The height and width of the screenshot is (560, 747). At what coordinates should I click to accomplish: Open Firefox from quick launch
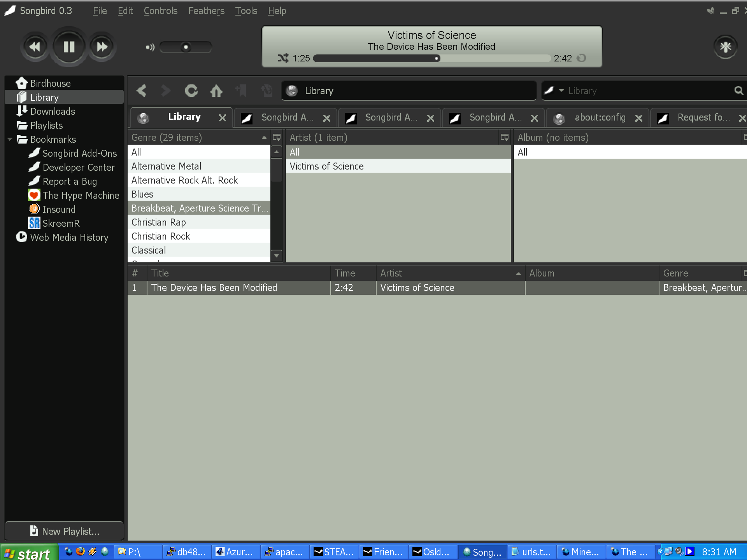coord(80,551)
